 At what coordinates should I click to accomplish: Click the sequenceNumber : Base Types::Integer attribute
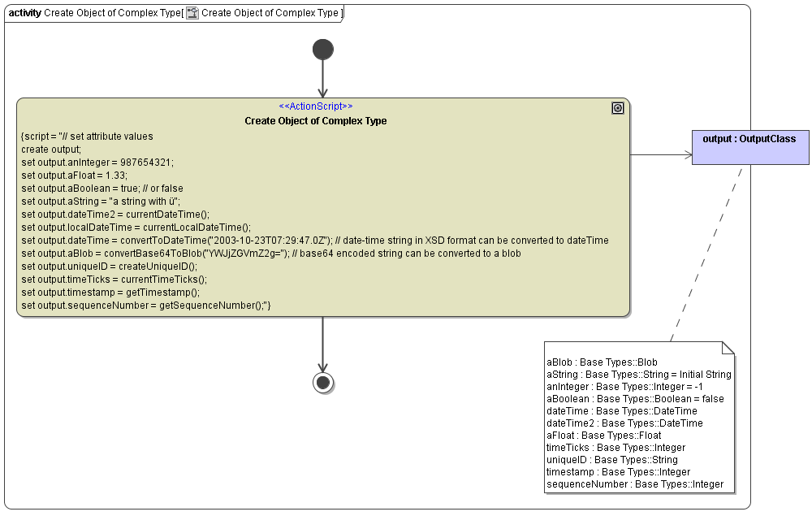635,483
